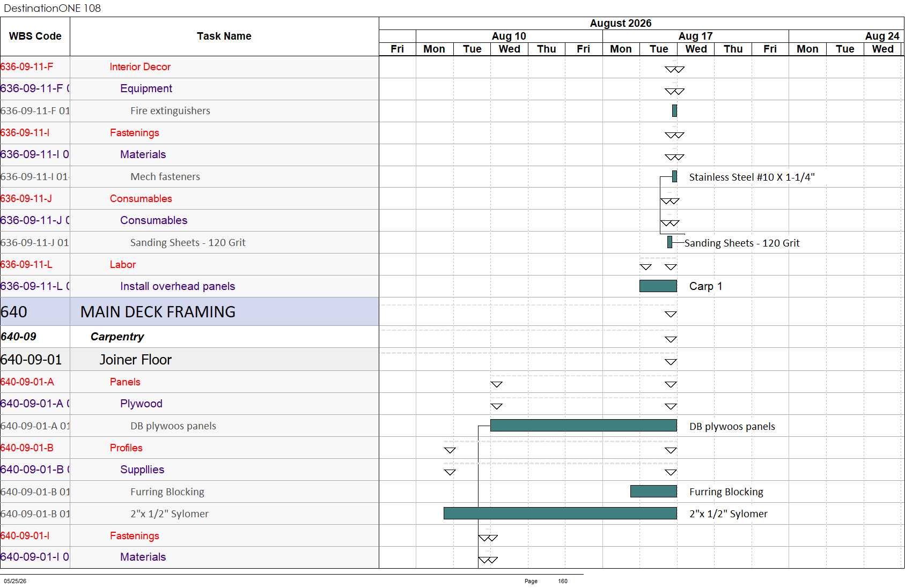Click the MAIN DECK FRAMING summary triangle

671,314
